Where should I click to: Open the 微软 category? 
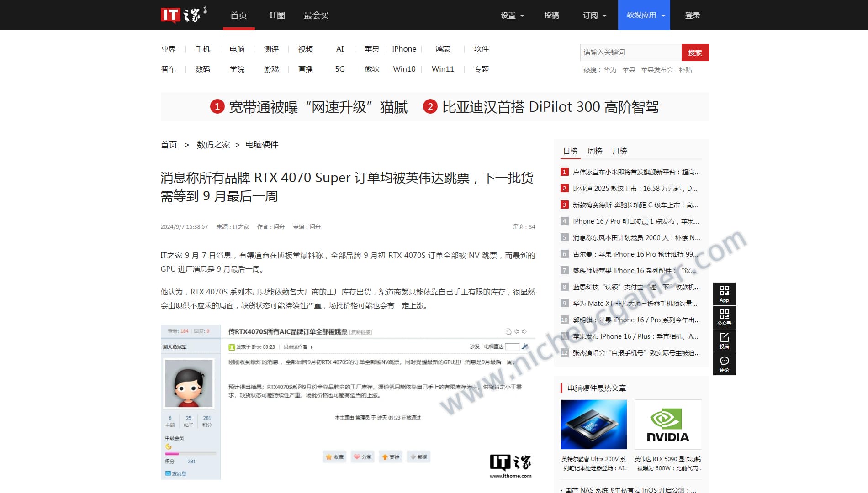[x=372, y=69]
